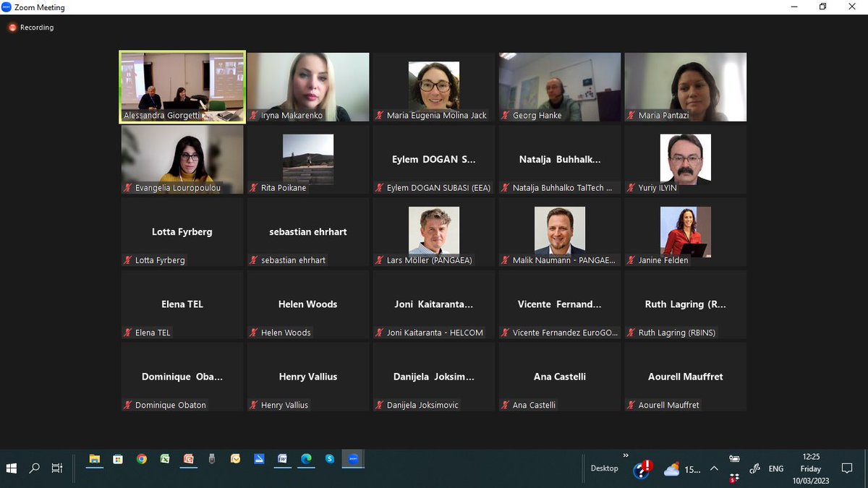Launch PowerPoint from the taskbar
This screenshot has height=488, width=868.
tap(189, 458)
